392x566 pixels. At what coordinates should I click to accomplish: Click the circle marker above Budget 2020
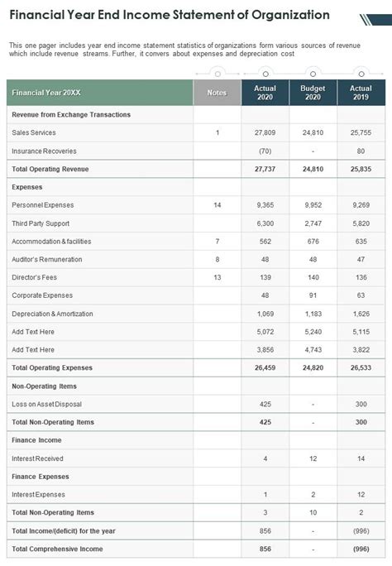313,74
